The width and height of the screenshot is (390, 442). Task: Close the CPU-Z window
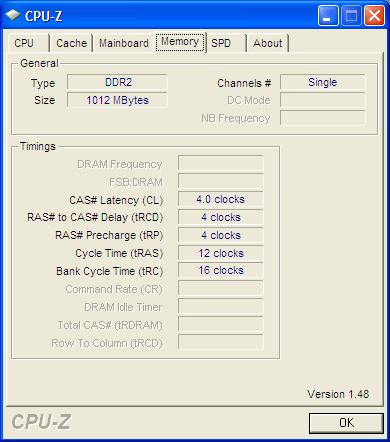click(374, 15)
